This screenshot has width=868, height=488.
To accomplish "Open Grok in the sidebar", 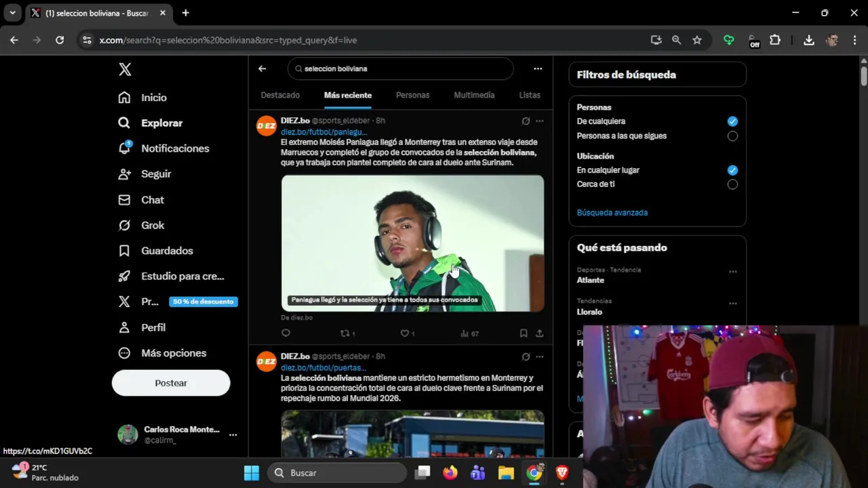I will click(141, 225).
